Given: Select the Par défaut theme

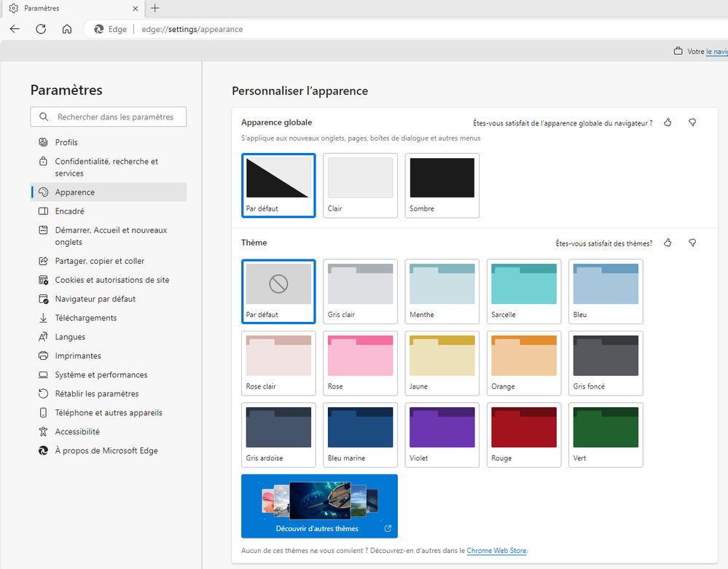Looking at the screenshot, I should (278, 291).
